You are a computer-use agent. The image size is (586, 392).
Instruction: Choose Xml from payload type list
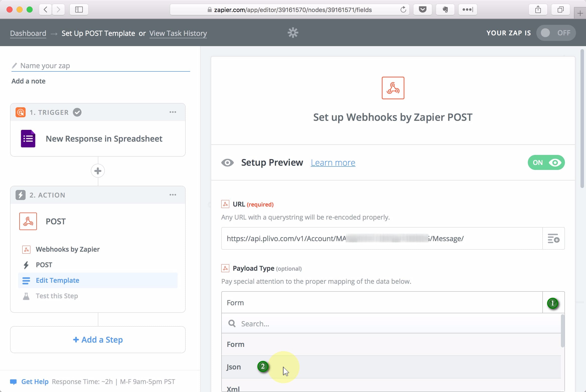point(391,385)
